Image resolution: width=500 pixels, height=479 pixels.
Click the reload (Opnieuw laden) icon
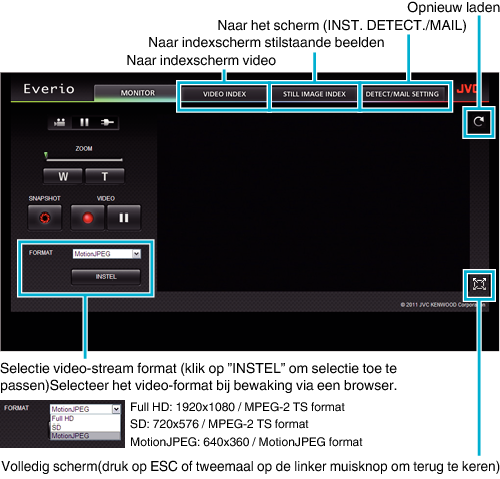click(x=479, y=122)
